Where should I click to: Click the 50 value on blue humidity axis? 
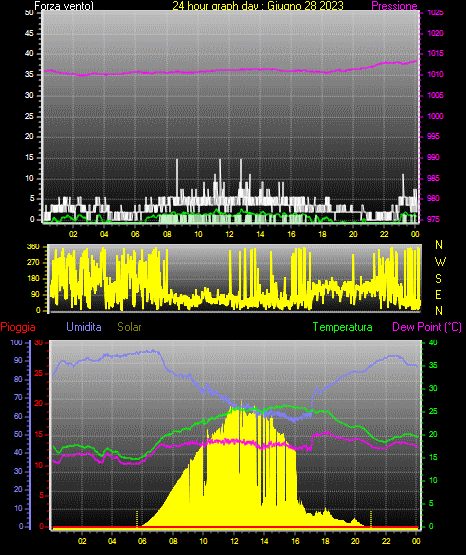(x=18, y=434)
